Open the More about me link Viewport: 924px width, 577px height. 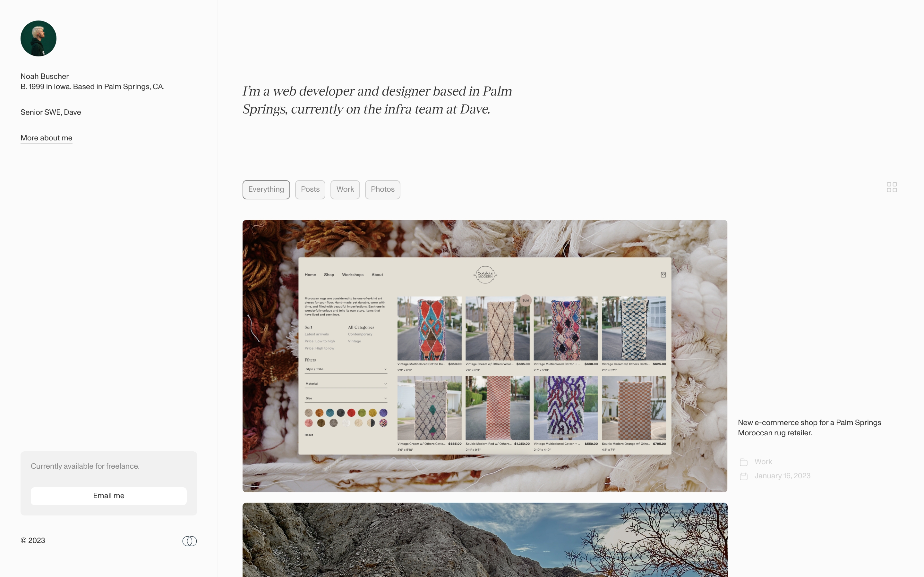point(47,138)
